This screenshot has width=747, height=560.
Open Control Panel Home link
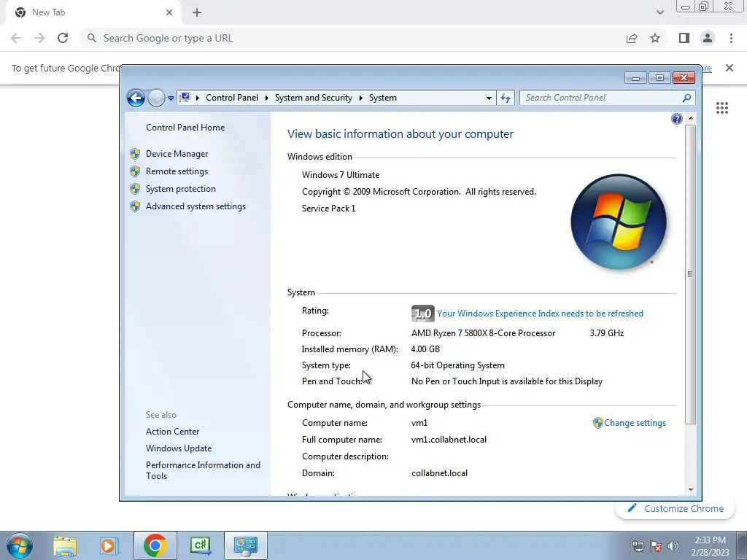click(185, 128)
